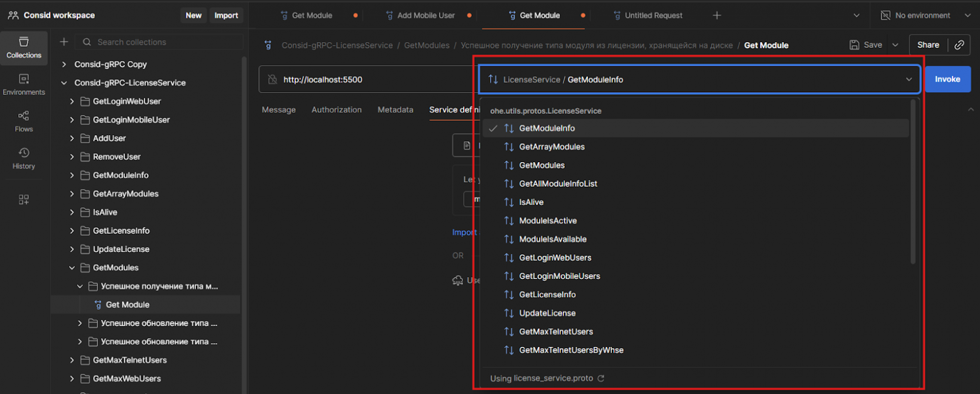Viewport: 980px width, 394px height.
Task: Select ModuleIsActive method in dropdown list
Action: click(x=695, y=221)
